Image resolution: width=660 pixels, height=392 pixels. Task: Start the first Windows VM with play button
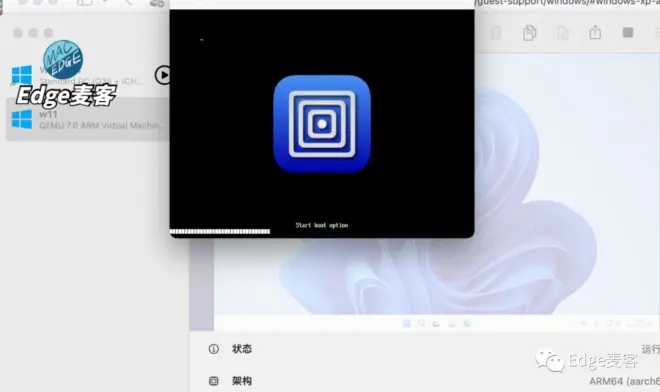[x=162, y=75]
